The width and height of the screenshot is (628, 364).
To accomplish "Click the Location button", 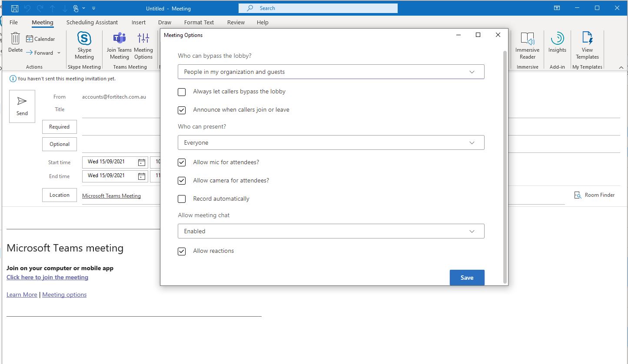I will coord(60,195).
